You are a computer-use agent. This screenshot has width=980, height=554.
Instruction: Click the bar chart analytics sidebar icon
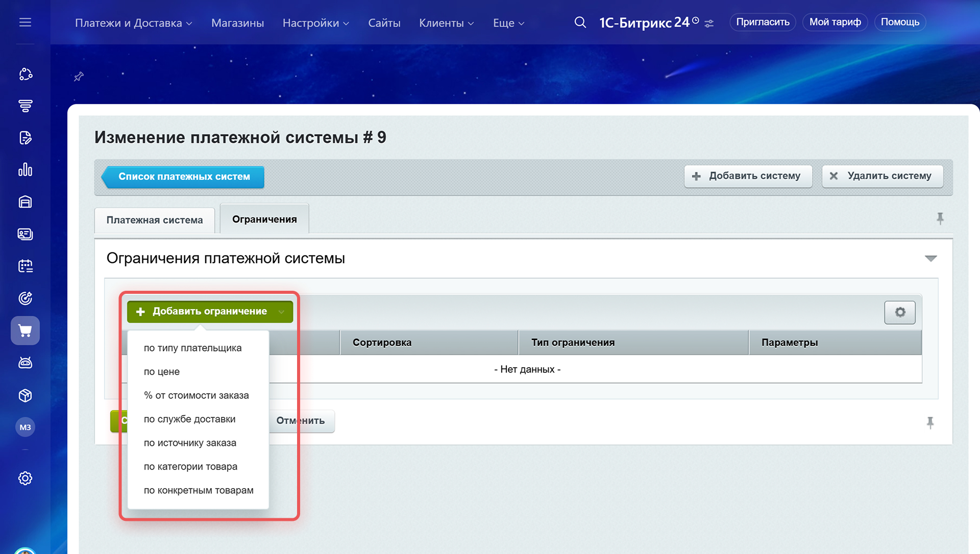pyautogui.click(x=25, y=170)
